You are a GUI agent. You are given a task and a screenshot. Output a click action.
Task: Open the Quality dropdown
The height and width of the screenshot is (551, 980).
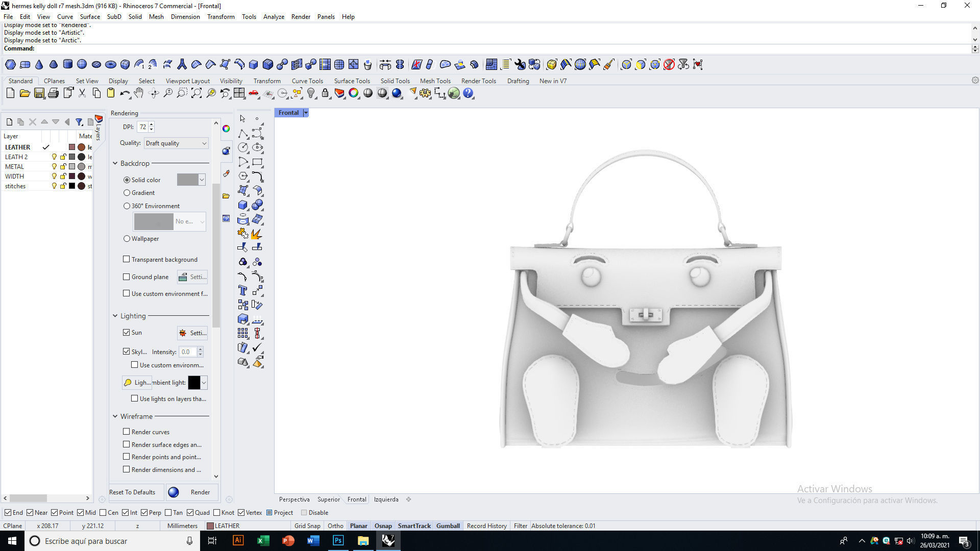(176, 143)
